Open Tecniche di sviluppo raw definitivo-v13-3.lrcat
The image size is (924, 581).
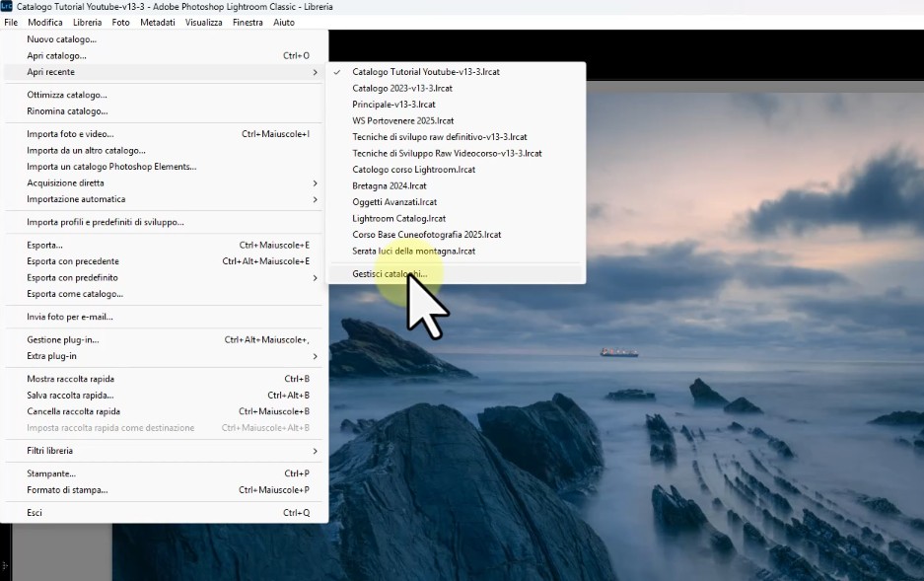point(457,137)
